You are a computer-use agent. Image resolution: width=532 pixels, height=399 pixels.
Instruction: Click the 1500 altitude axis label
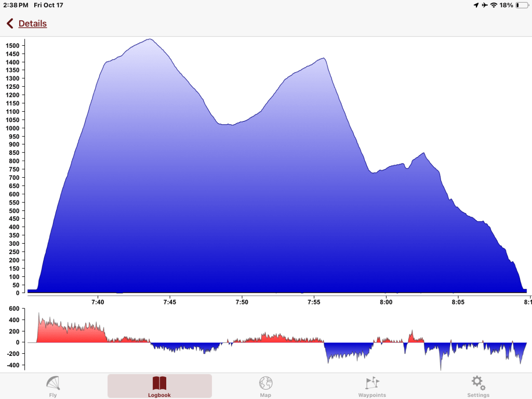[x=12, y=46]
